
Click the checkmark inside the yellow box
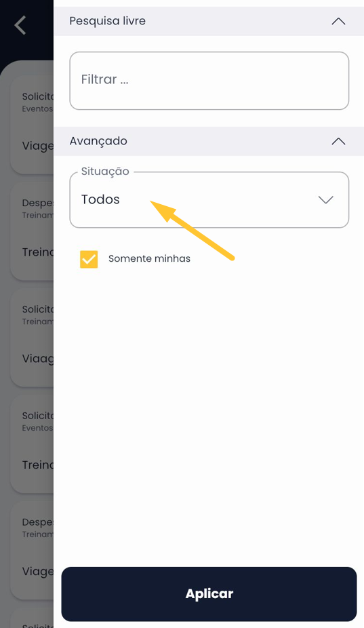click(89, 259)
